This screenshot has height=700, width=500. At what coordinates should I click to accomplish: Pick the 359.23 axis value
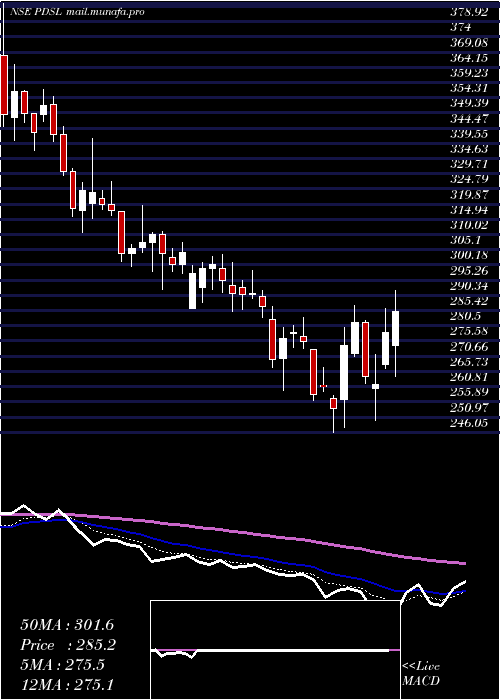tap(469, 73)
